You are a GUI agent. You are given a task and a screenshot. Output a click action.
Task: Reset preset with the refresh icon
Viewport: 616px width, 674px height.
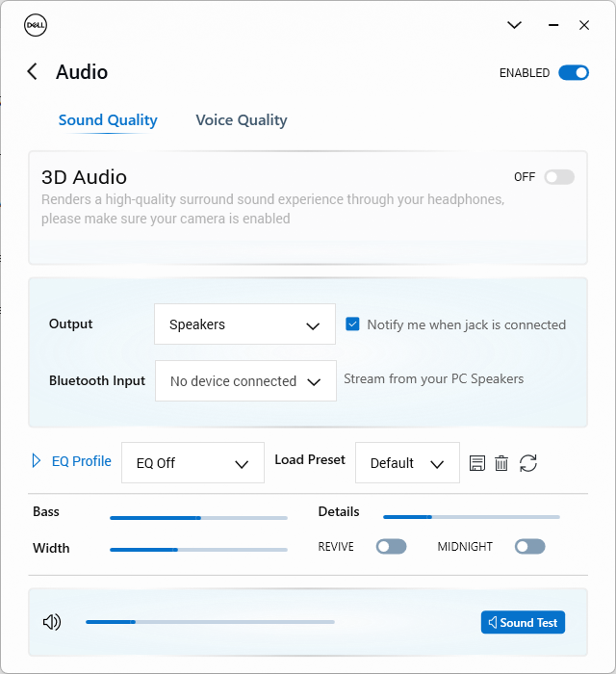tap(527, 463)
